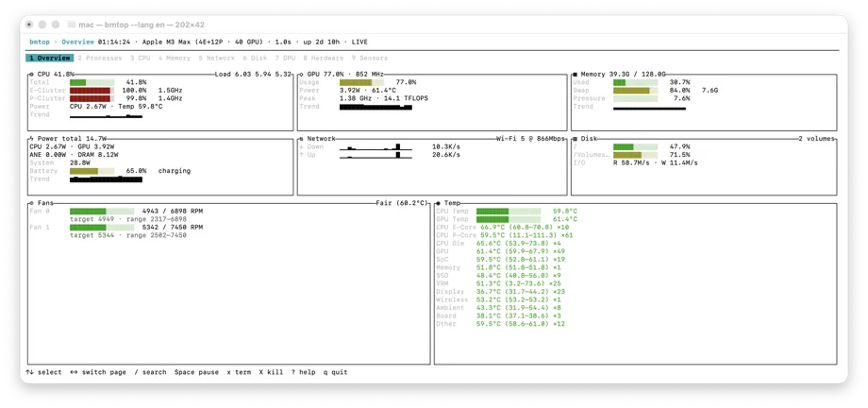This screenshot has width=868, height=408.
Task: Click the Temp panel header icon
Action: pos(439,203)
